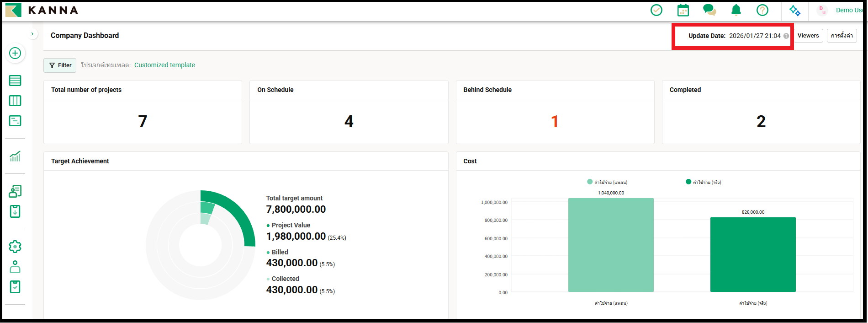Click the Customized template link
Screen dimensions: 868x323
tap(164, 65)
